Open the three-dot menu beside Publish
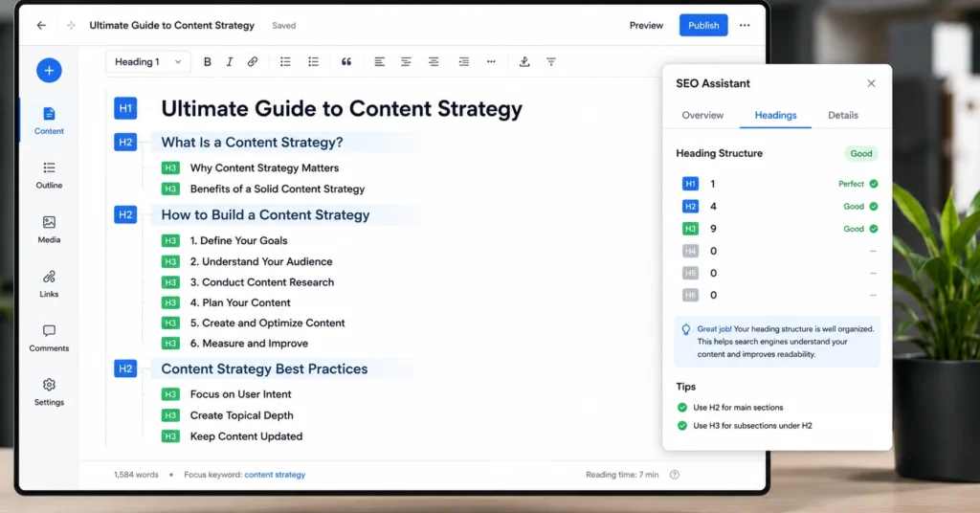Image resolution: width=980 pixels, height=513 pixels. [745, 26]
